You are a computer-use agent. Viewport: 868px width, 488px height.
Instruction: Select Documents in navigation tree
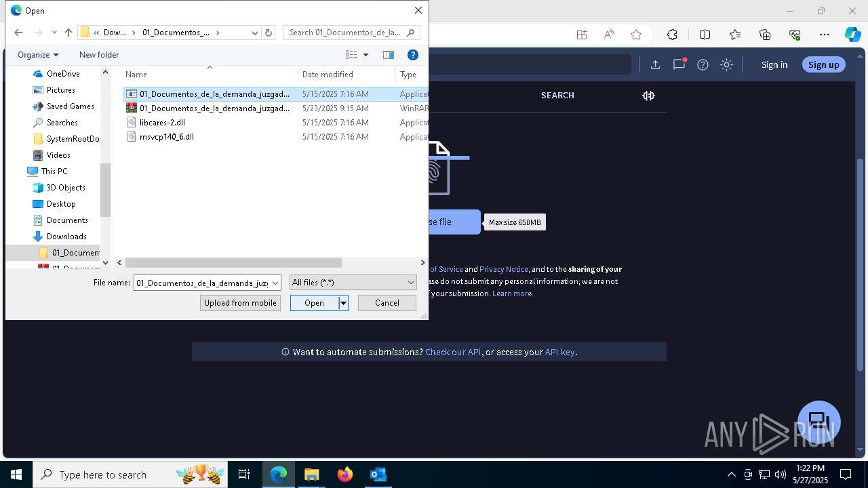[x=67, y=220]
